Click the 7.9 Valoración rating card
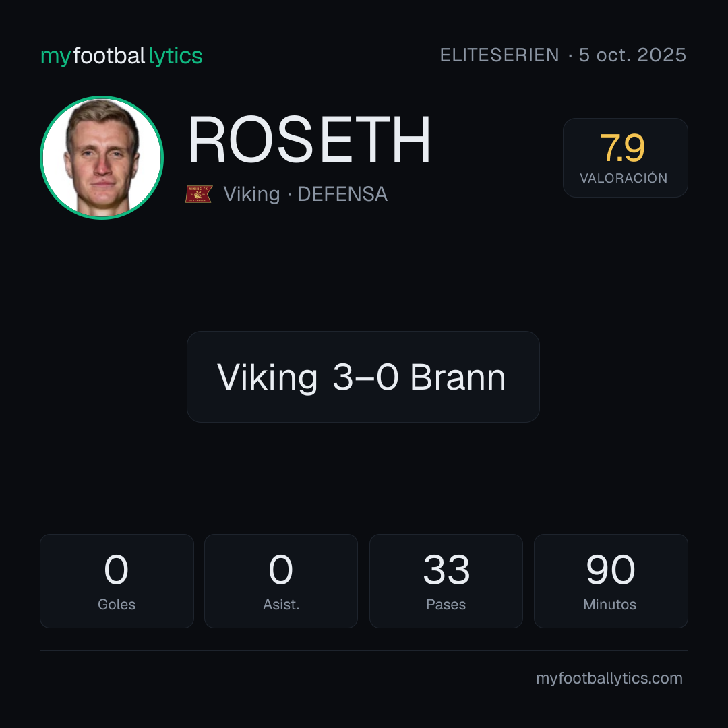 pyautogui.click(x=625, y=157)
